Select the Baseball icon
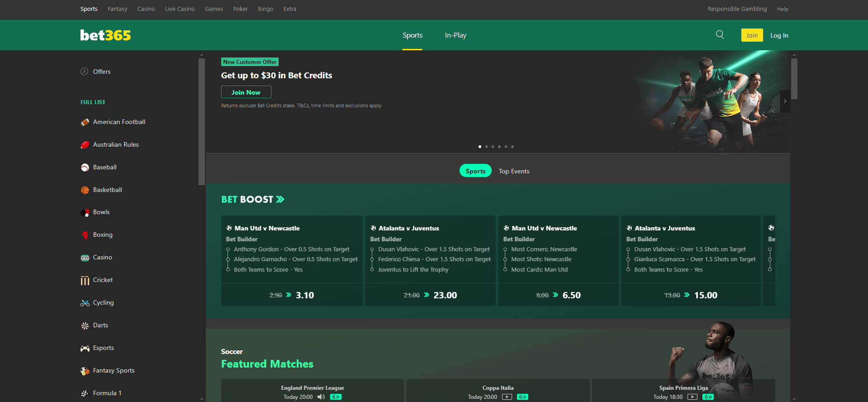 [85, 167]
